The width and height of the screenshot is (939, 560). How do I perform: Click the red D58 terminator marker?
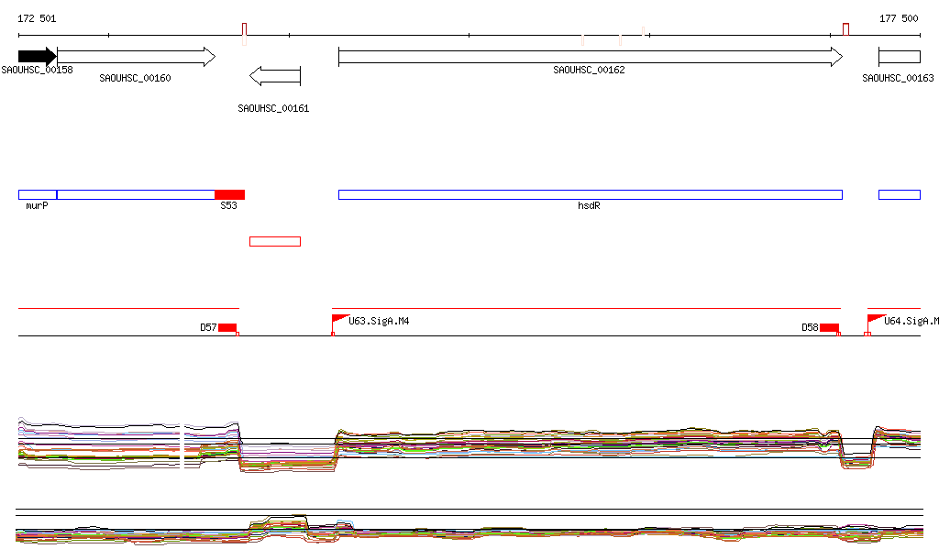(829, 327)
